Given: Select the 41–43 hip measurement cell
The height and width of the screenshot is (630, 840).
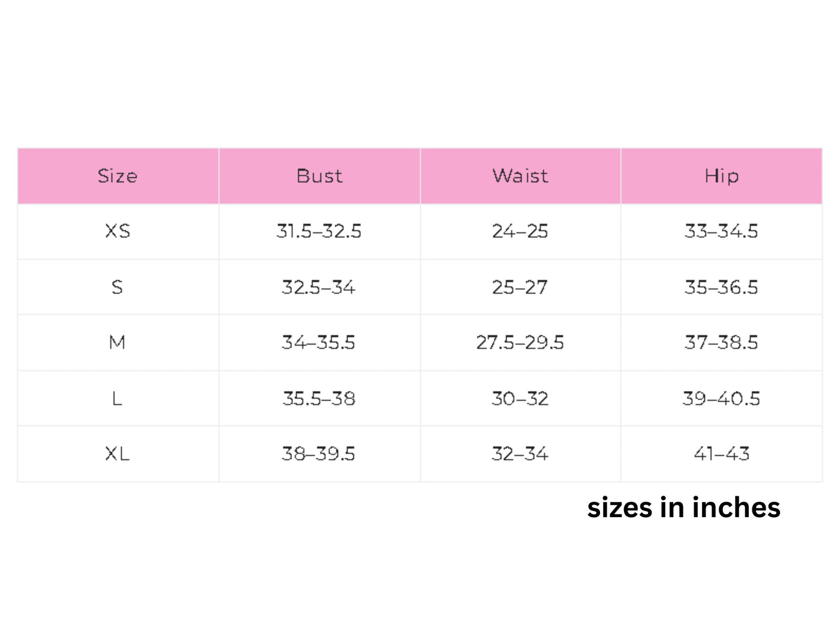Looking at the screenshot, I should coord(721,454).
